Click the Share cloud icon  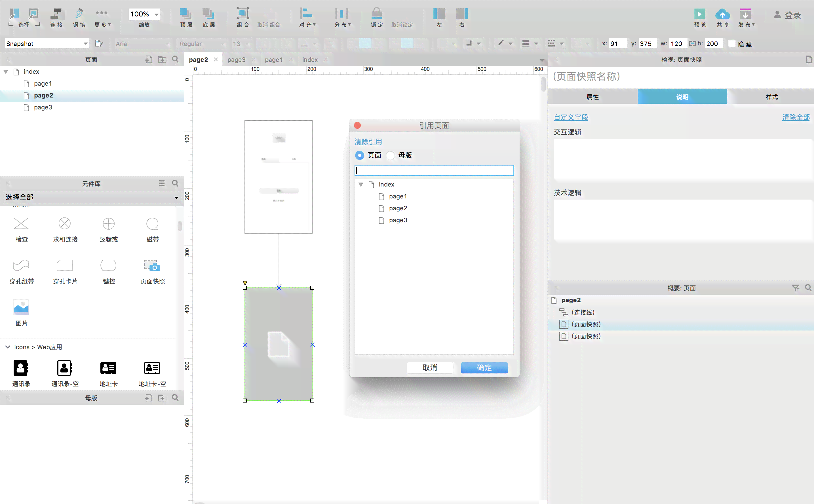click(722, 15)
